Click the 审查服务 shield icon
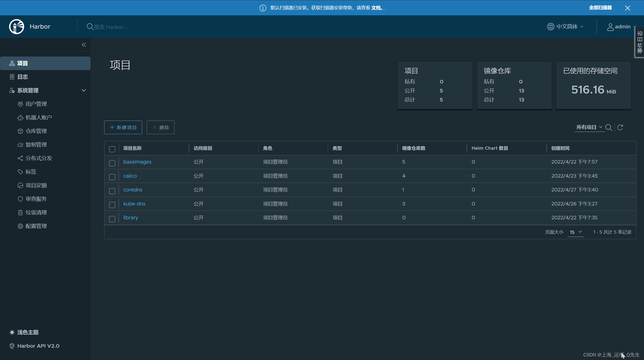Viewport: 644px width, 360px height. point(20,199)
